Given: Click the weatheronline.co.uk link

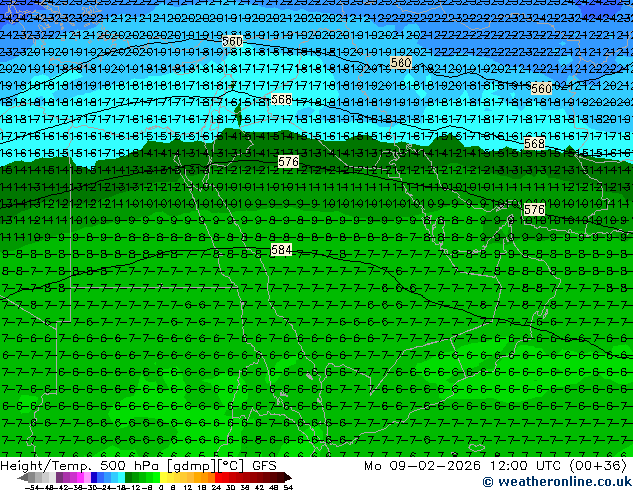Looking at the screenshot, I should [x=557, y=482].
